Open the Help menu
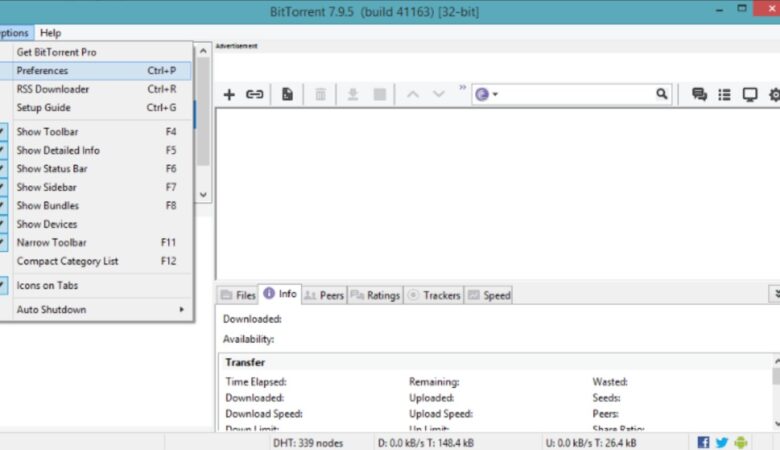 tap(50, 33)
